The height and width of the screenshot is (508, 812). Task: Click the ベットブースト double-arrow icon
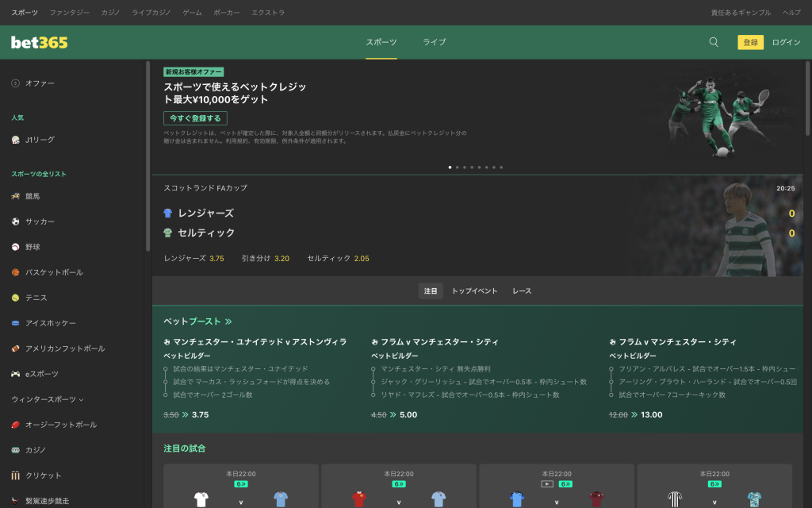(x=228, y=321)
